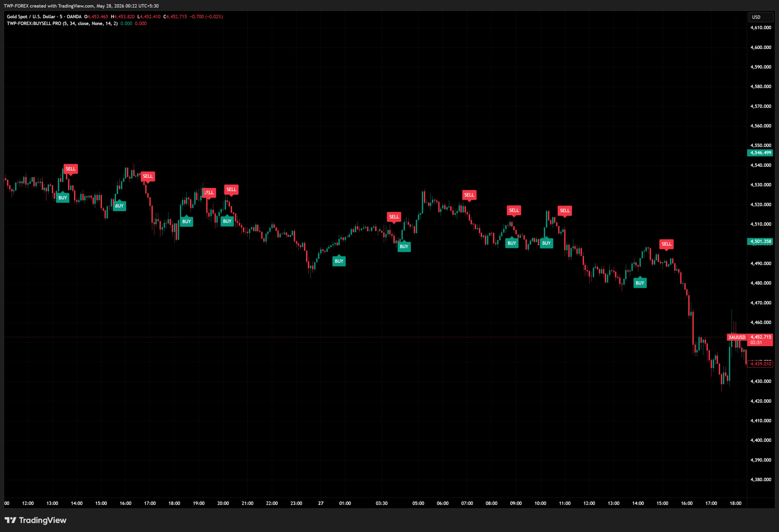Select the SELL signal near 13:45

71,169
